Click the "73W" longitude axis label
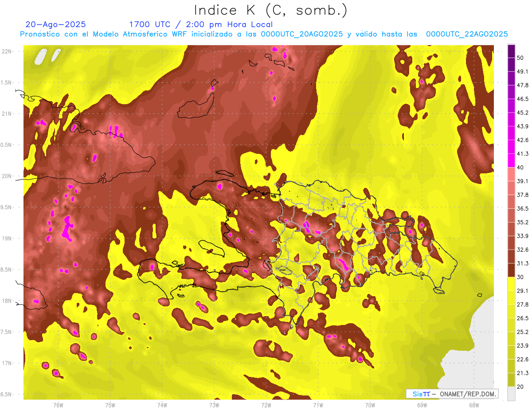Viewport: 532px width, 411px height. [214, 405]
